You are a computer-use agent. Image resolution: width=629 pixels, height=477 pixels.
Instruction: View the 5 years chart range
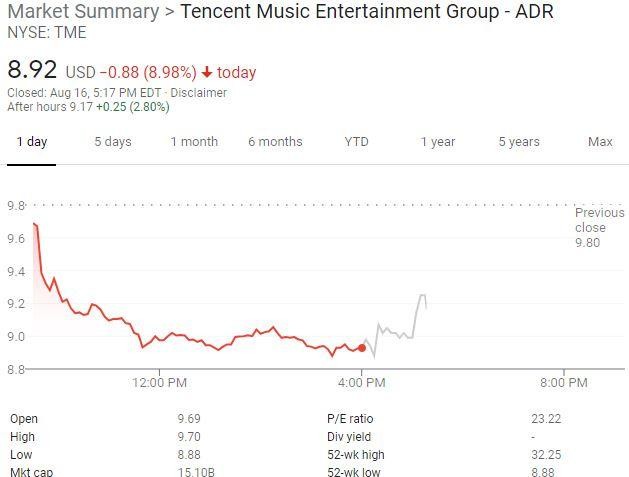pos(519,141)
